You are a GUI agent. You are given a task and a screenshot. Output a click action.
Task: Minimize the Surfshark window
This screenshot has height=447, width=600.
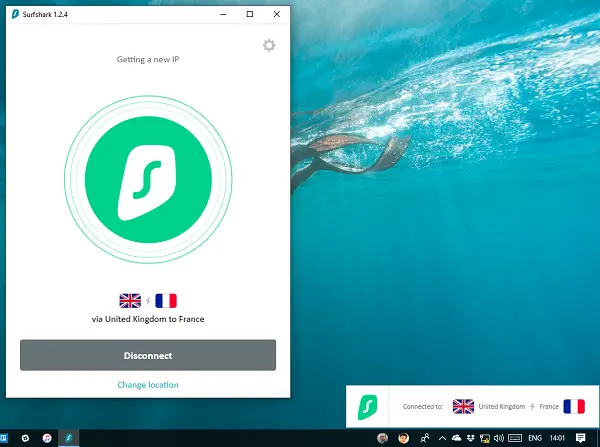point(223,14)
